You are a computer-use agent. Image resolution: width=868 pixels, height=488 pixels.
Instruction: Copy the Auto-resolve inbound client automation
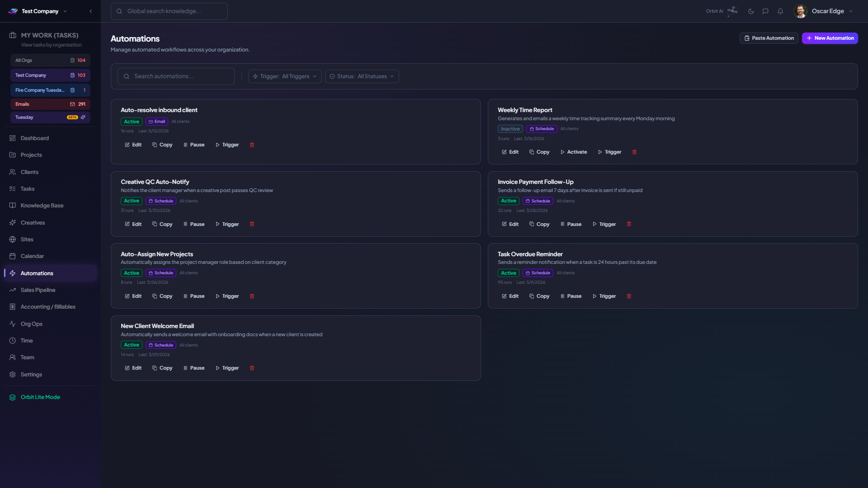[162, 145]
